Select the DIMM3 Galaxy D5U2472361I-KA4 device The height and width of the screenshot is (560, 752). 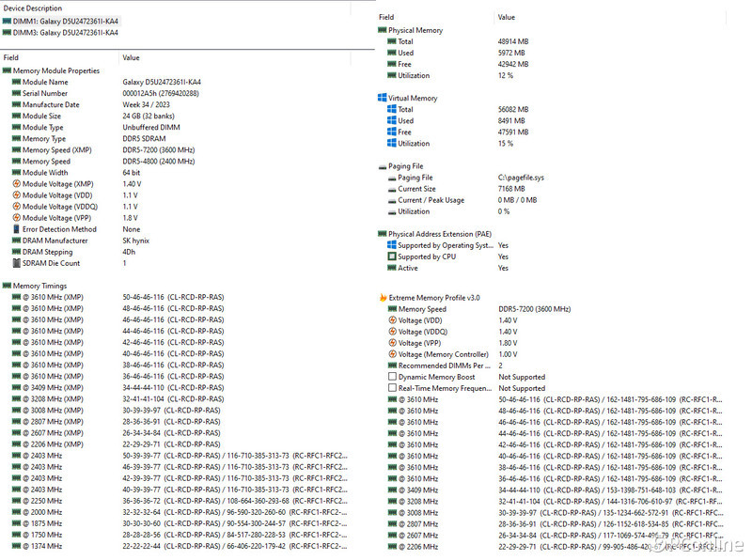pos(60,33)
